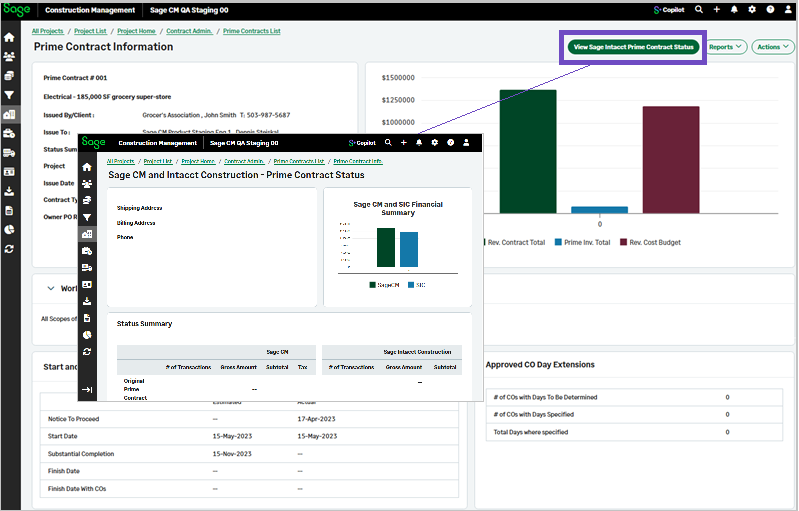Open Sage Copilot in the main top bar
This screenshot has width=799, height=511.
(670, 9)
